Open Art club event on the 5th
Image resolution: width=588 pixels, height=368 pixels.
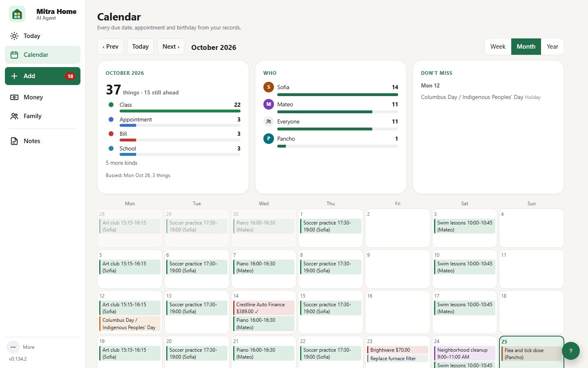pos(130,267)
